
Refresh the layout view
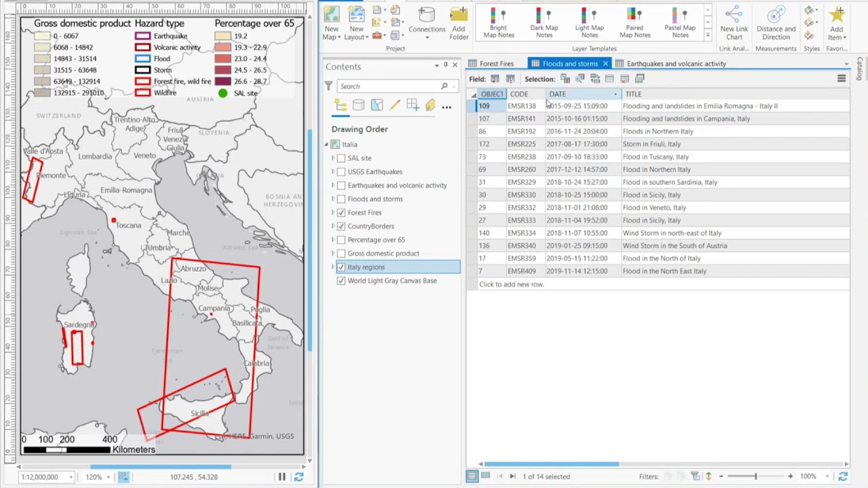coord(298,477)
